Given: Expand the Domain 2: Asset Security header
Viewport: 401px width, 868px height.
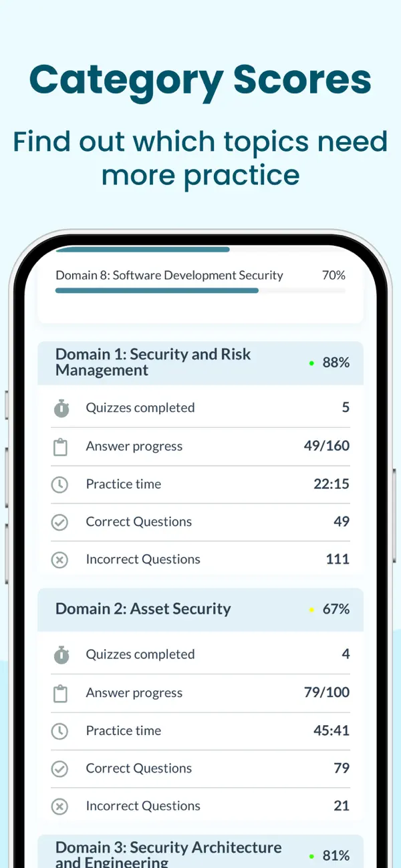Looking at the screenshot, I should (x=200, y=610).
